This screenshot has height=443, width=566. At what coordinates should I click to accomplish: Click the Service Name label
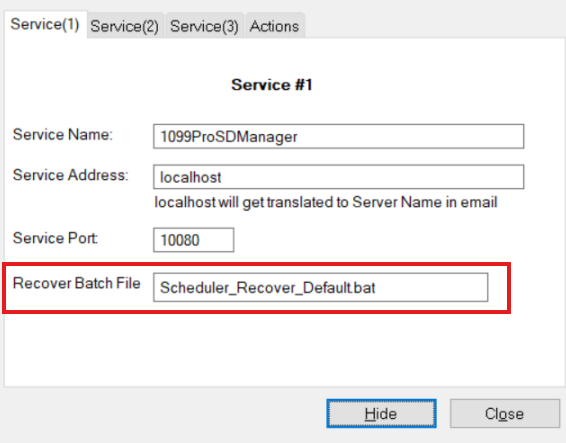(63, 135)
